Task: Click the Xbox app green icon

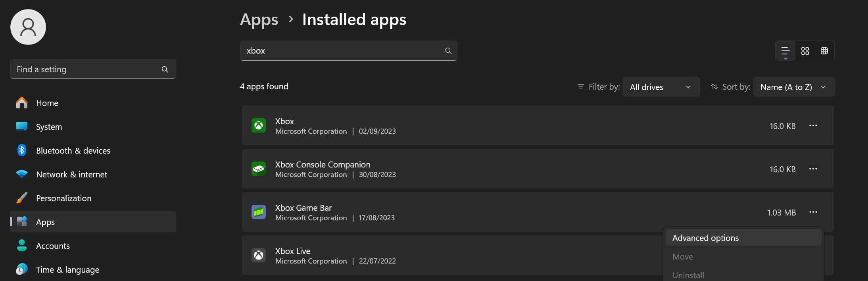Action: 259,126
